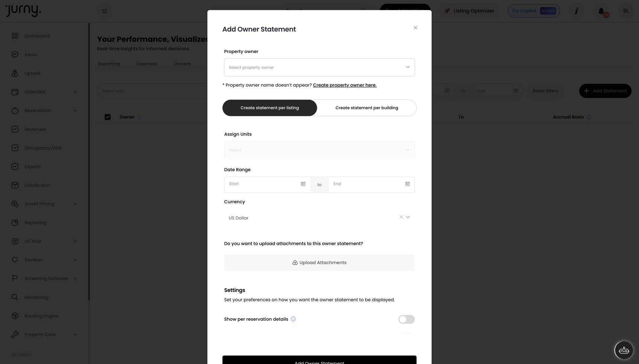Click the Start date field

point(260,184)
